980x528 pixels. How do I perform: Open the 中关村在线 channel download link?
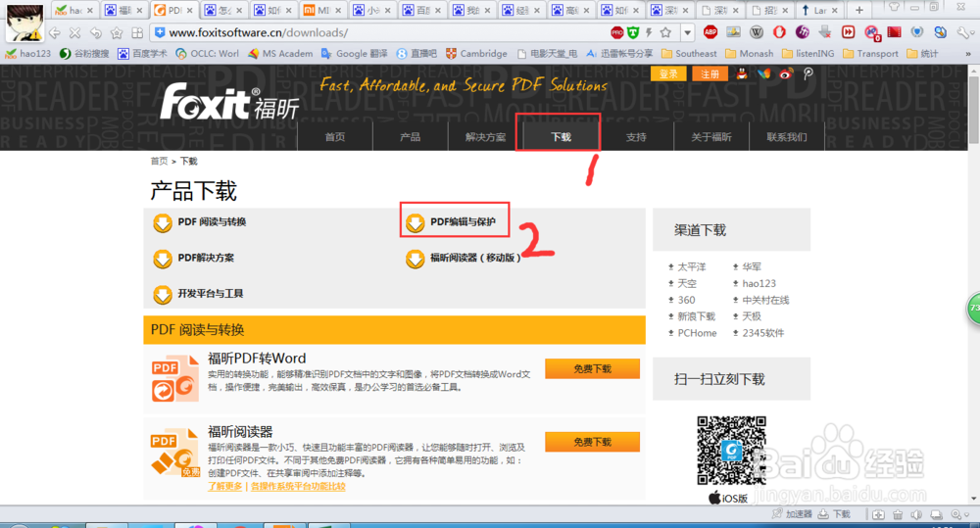(x=765, y=300)
